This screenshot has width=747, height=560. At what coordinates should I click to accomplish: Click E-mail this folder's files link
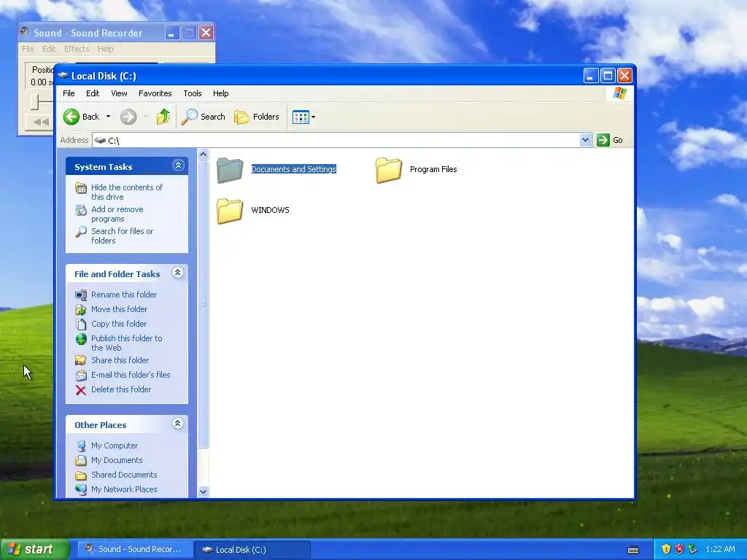point(131,375)
